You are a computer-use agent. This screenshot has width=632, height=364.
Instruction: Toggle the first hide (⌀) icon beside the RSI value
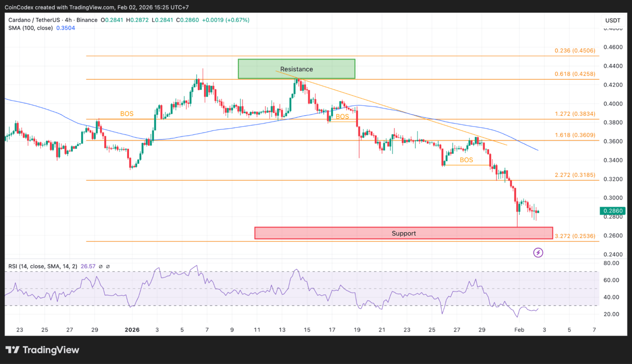point(100,266)
